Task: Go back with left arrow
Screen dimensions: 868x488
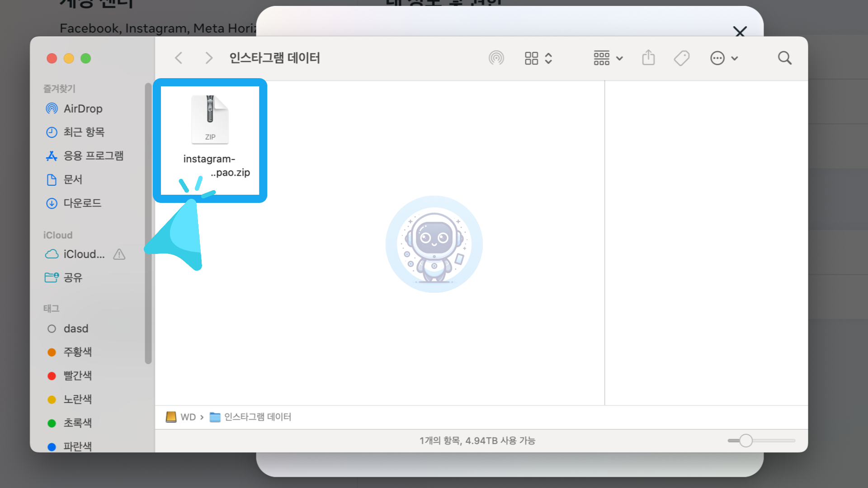Action: (x=179, y=58)
